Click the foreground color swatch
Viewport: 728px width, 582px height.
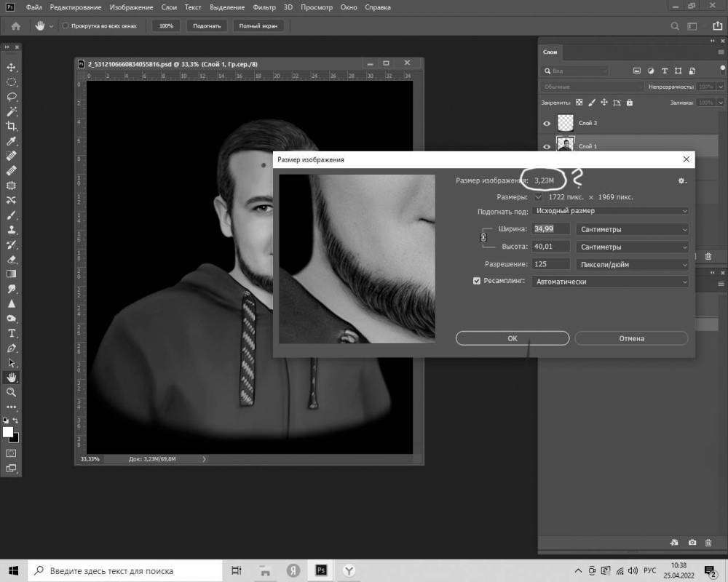[x=9, y=432]
